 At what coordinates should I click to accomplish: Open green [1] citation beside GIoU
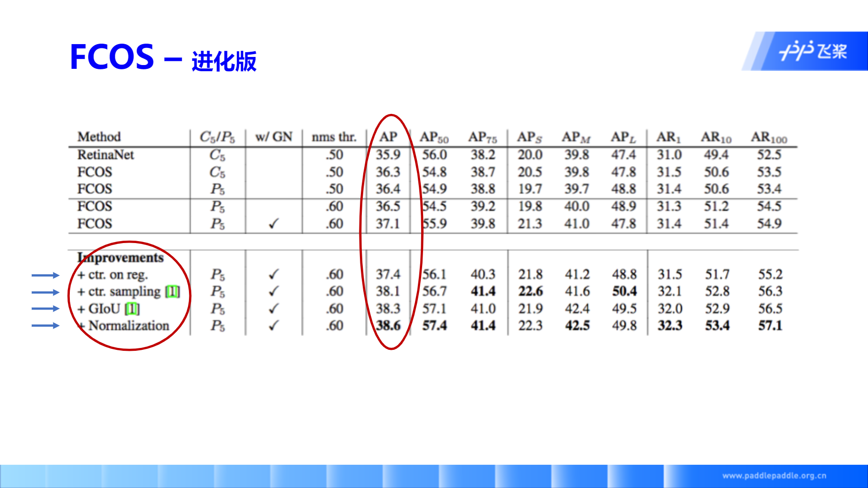(x=132, y=309)
